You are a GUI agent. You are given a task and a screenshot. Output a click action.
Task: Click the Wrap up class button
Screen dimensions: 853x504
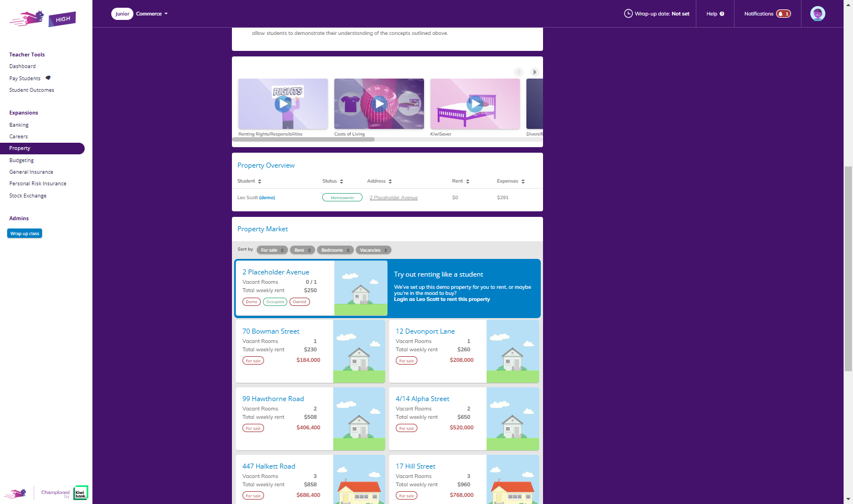(x=25, y=233)
